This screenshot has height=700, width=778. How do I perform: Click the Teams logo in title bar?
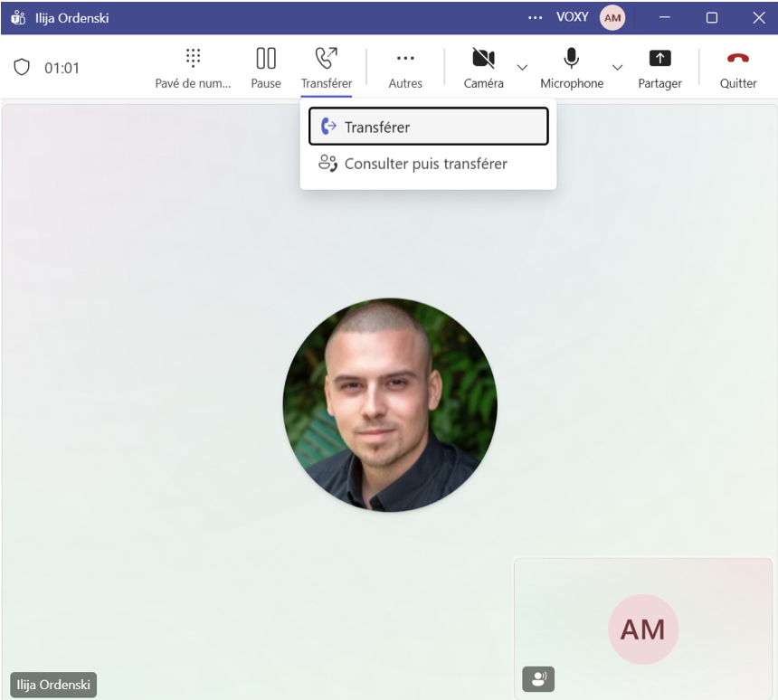coord(18,18)
